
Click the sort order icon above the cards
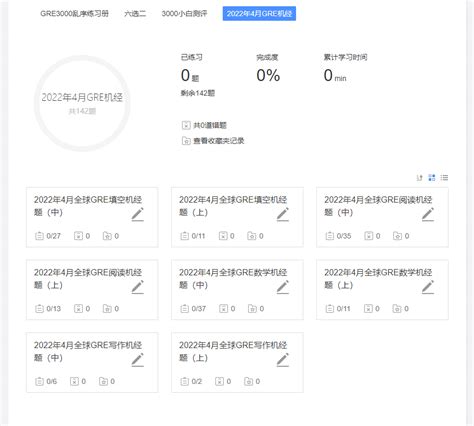[x=419, y=178]
